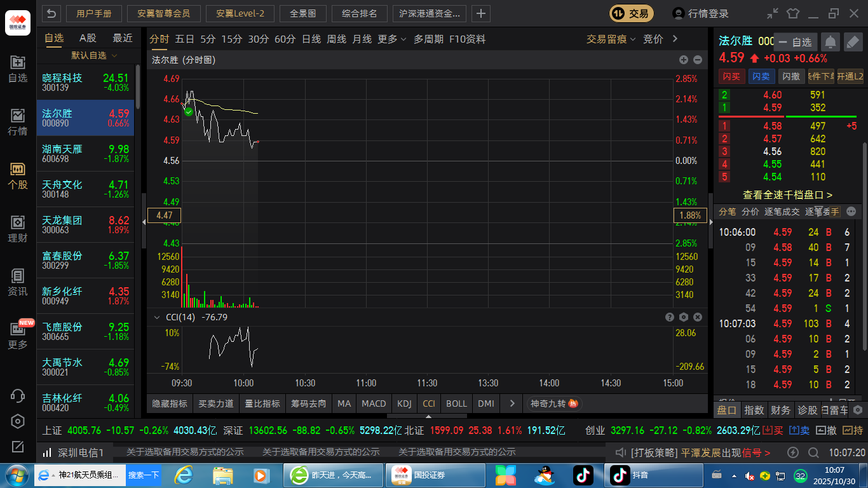
Task: Click the 卖 sell icon in bottom bar
Action: pyautogui.click(x=799, y=430)
